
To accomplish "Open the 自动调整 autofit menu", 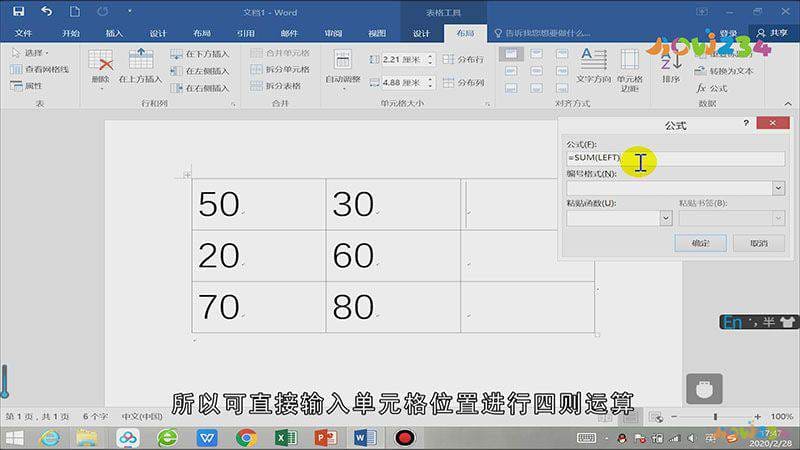I will click(x=343, y=69).
